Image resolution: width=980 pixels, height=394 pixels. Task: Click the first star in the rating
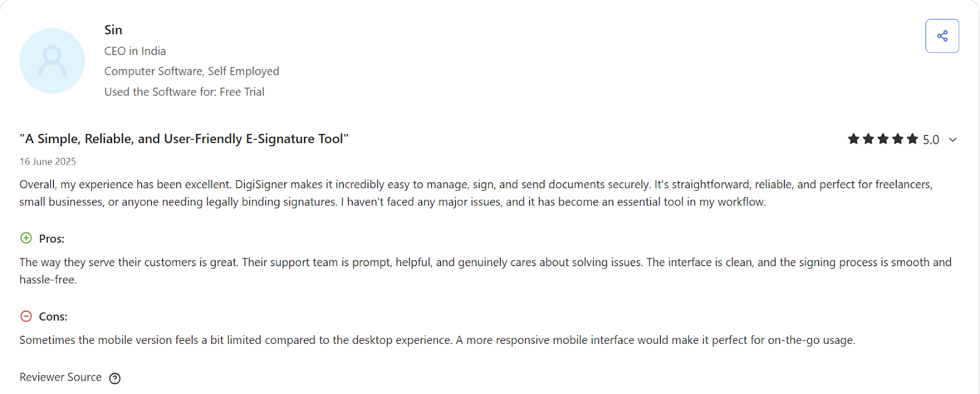853,139
